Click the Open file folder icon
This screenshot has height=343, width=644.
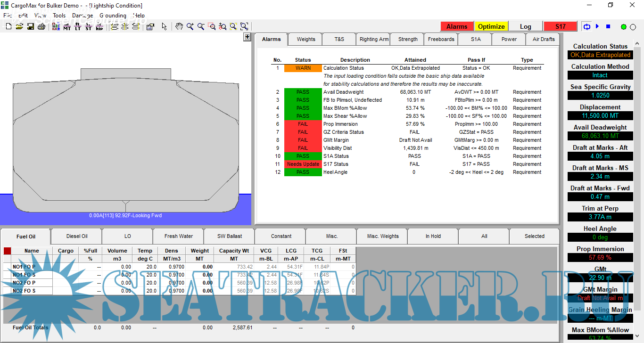(x=19, y=26)
